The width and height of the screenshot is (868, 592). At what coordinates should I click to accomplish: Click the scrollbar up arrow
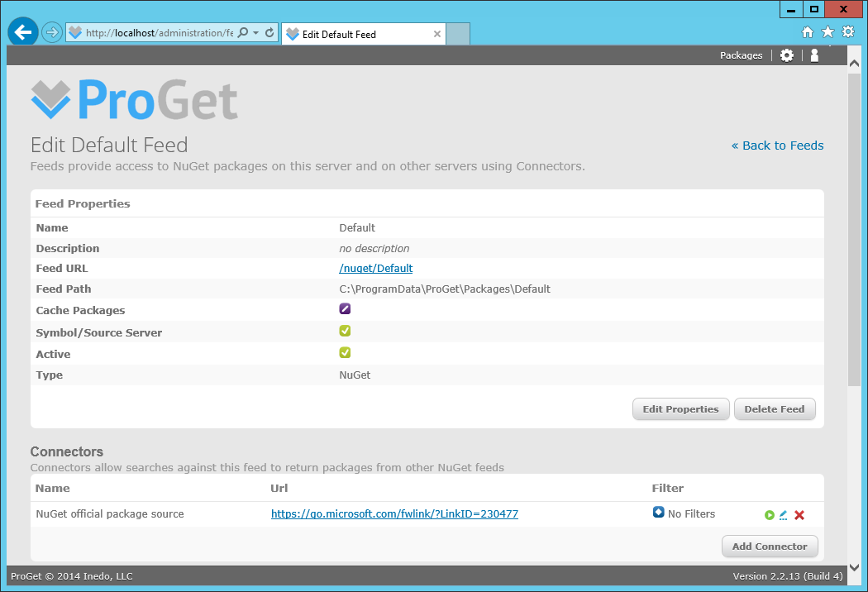tap(854, 64)
